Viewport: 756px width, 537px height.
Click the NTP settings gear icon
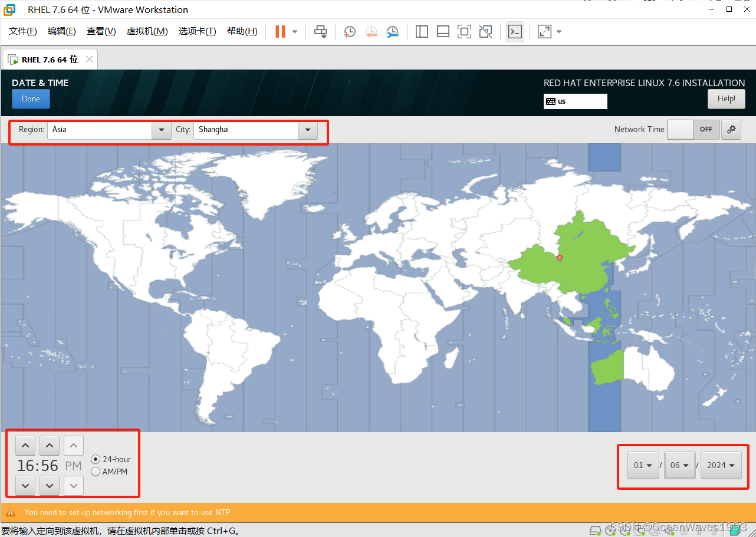click(732, 130)
